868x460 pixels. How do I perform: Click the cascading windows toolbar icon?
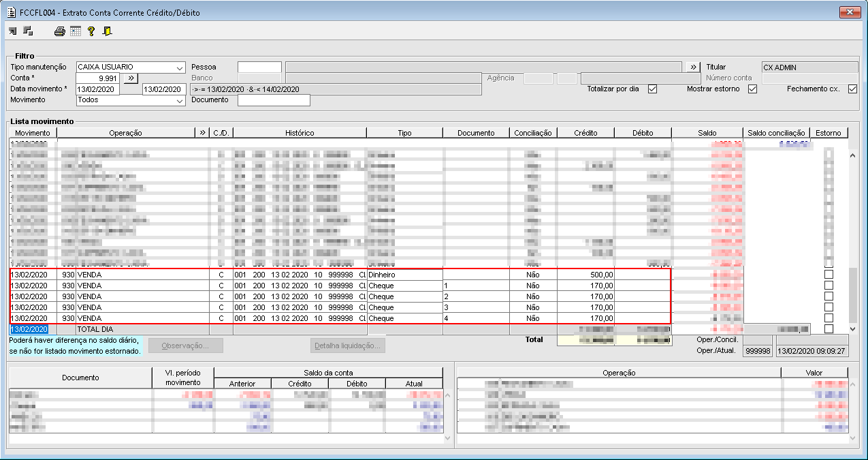click(x=28, y=31)
